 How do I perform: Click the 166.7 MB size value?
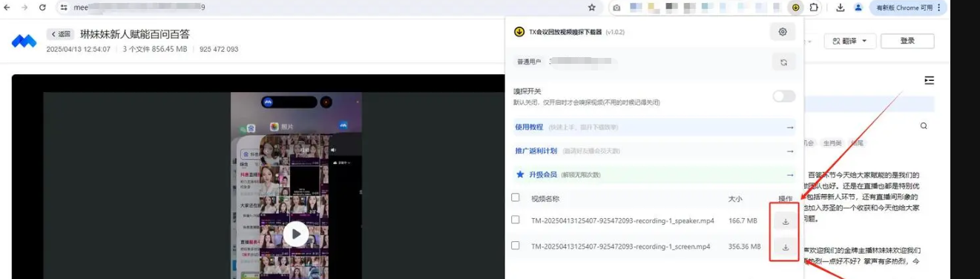point(743,220)
